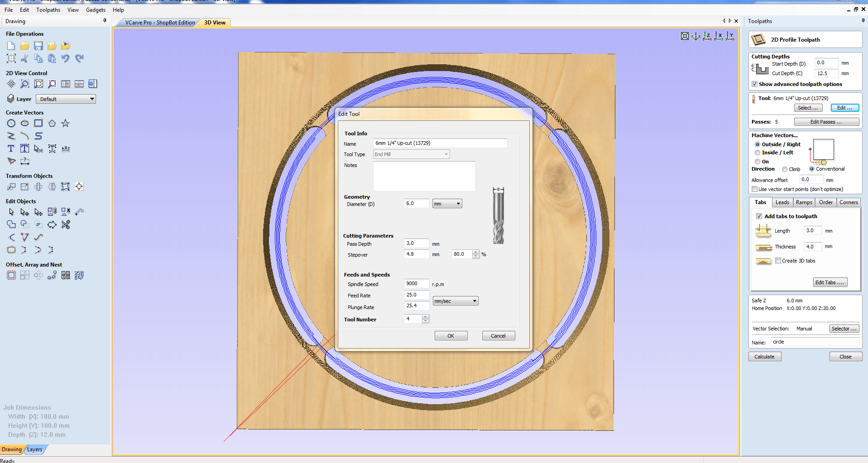Viewport: 868px width, 463px height.
Task: Select the Draw Text tool
Action: pyautogui.click(x=11, y=148)
